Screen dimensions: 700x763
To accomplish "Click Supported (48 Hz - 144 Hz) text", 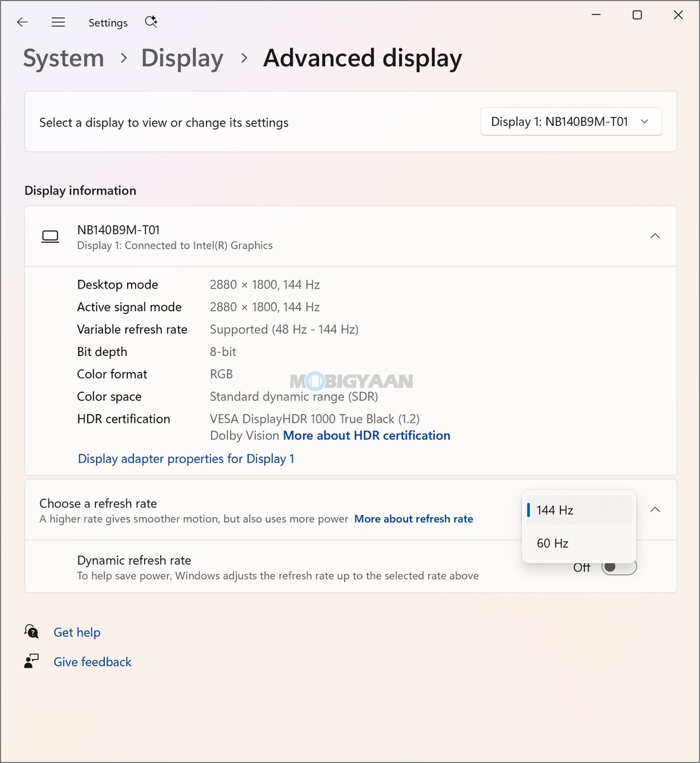I will click(x=284, y=329).
